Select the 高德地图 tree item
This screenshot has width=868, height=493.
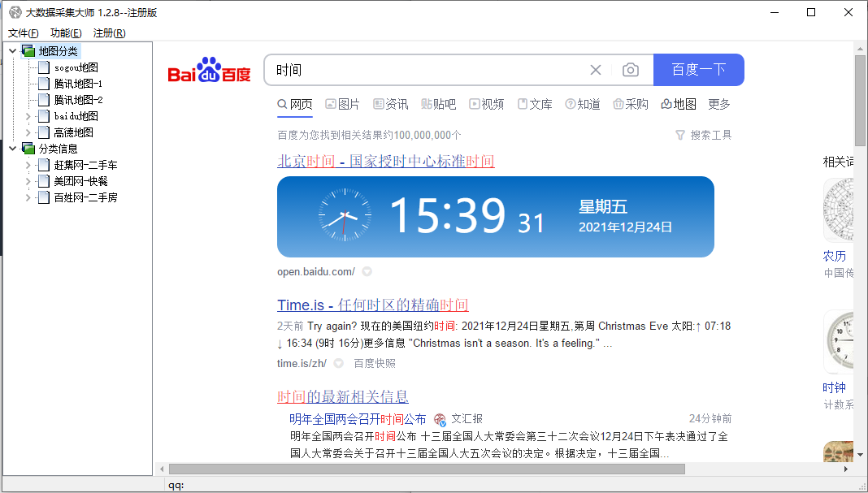(74, 132)
